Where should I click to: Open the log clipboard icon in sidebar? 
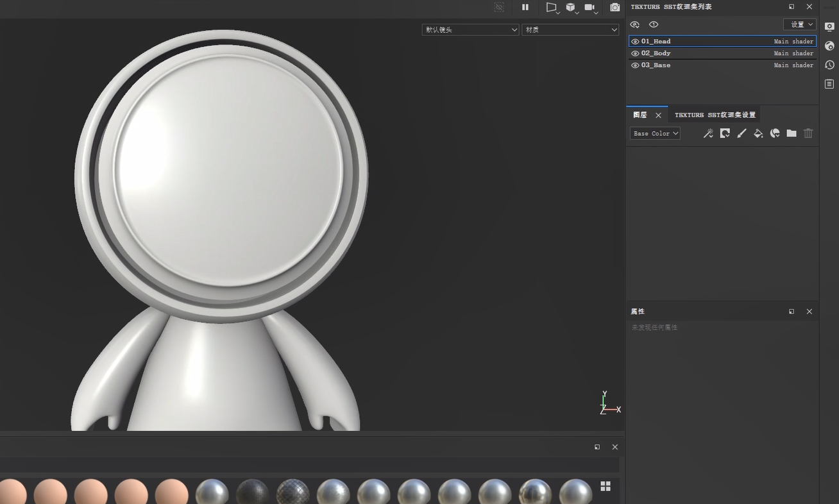829,84
